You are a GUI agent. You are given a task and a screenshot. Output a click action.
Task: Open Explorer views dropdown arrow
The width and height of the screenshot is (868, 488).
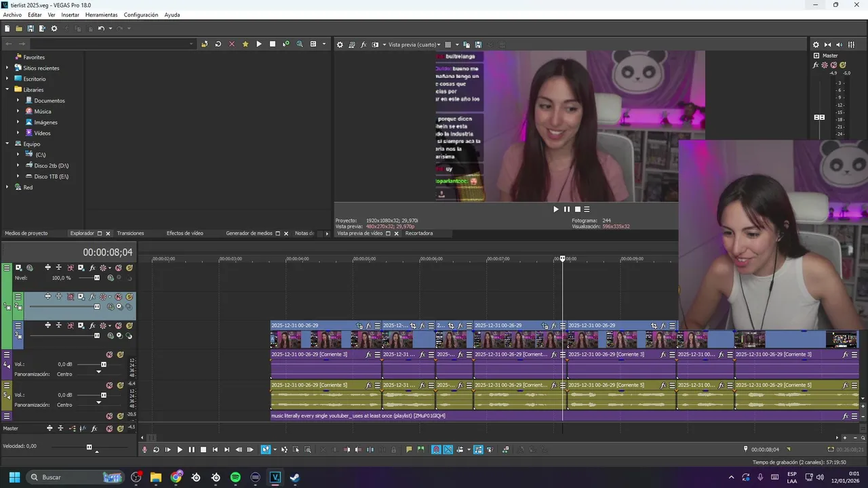(324, 44)
